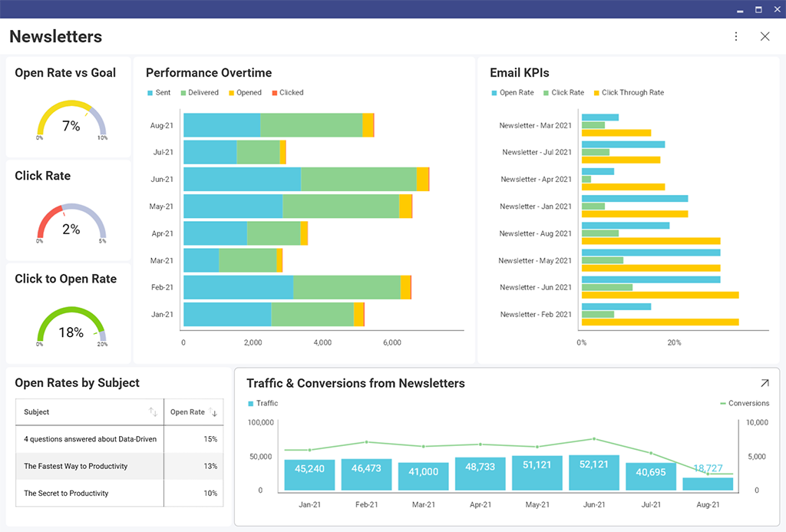786x532 pixels.
Task: Open the three-dot dashboard options menu
Action: click(736, 36)
